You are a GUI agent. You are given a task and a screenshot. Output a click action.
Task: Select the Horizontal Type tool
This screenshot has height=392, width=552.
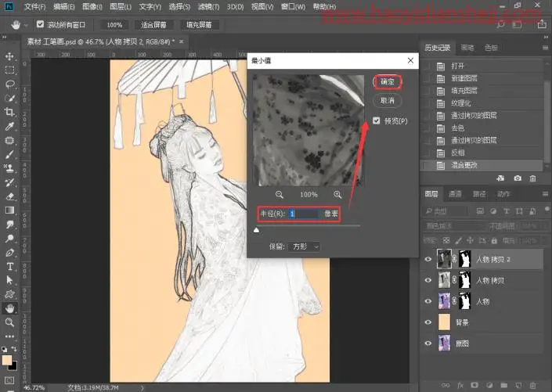point(9,266)
